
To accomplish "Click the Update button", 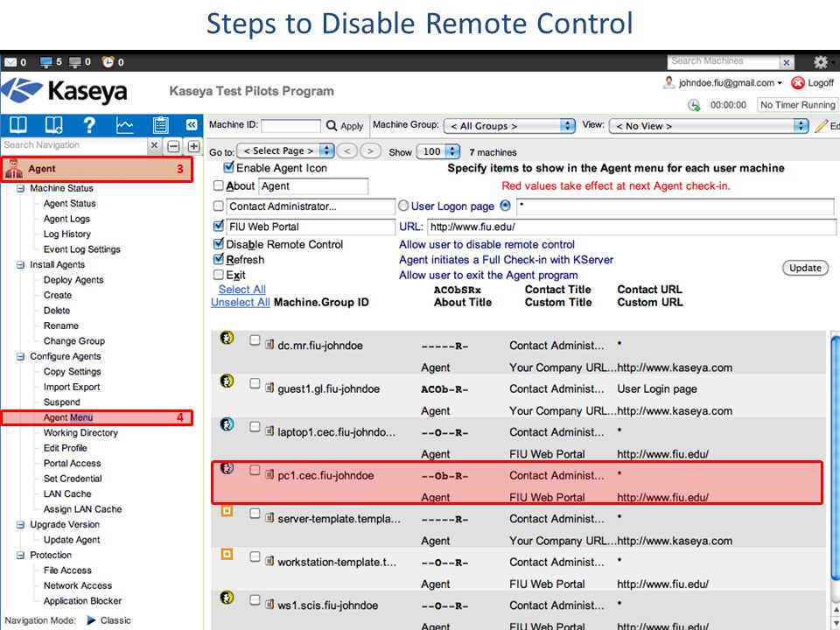I will point(805,268).
